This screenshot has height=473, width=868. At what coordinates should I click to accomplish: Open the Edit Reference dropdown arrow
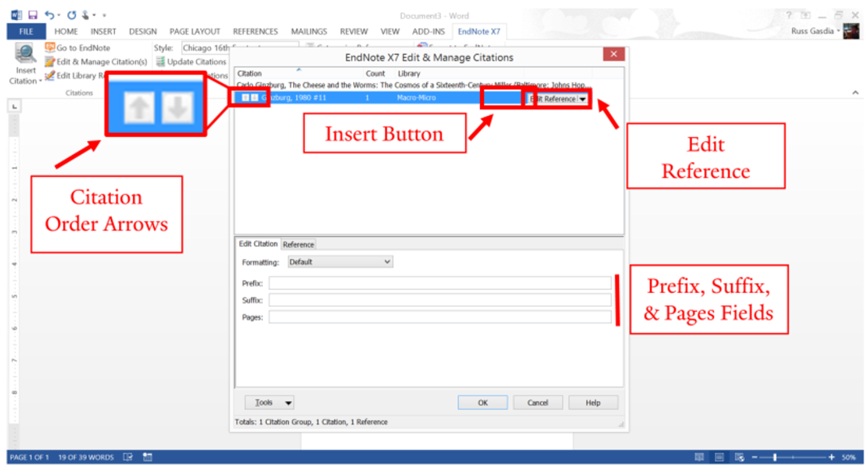pyautogui.click(x=582, y=99)
